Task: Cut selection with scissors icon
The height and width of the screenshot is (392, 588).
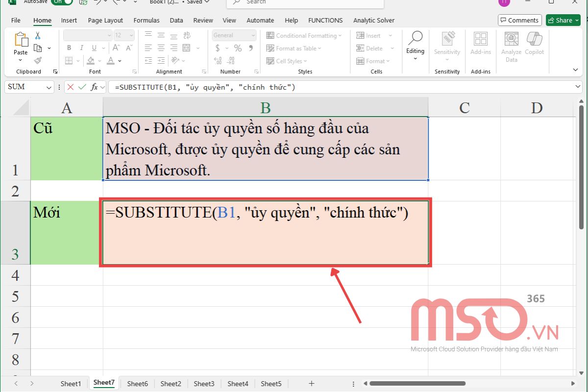Action: 38,36
